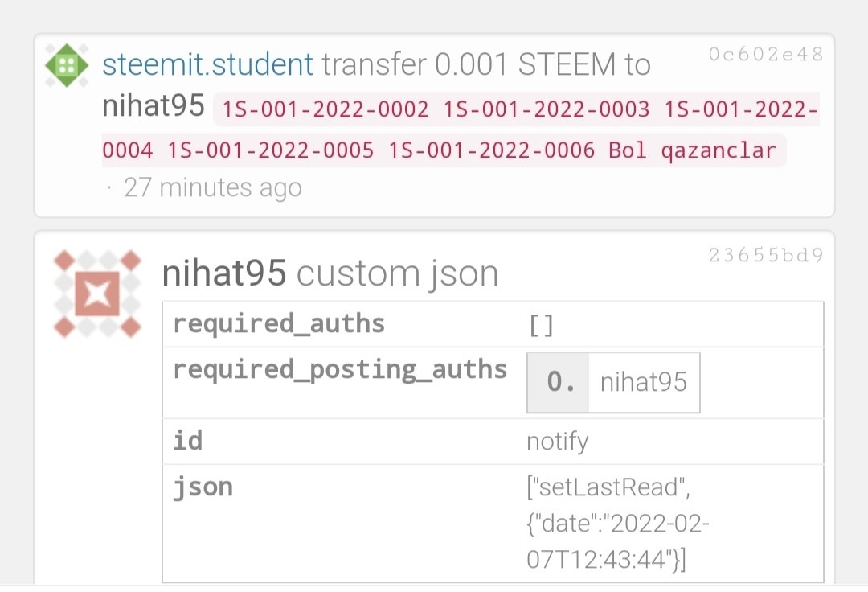This screenshot has height=592, width=868.
Task: Click nihat95 in custom json heading
Action: point(223,273)
